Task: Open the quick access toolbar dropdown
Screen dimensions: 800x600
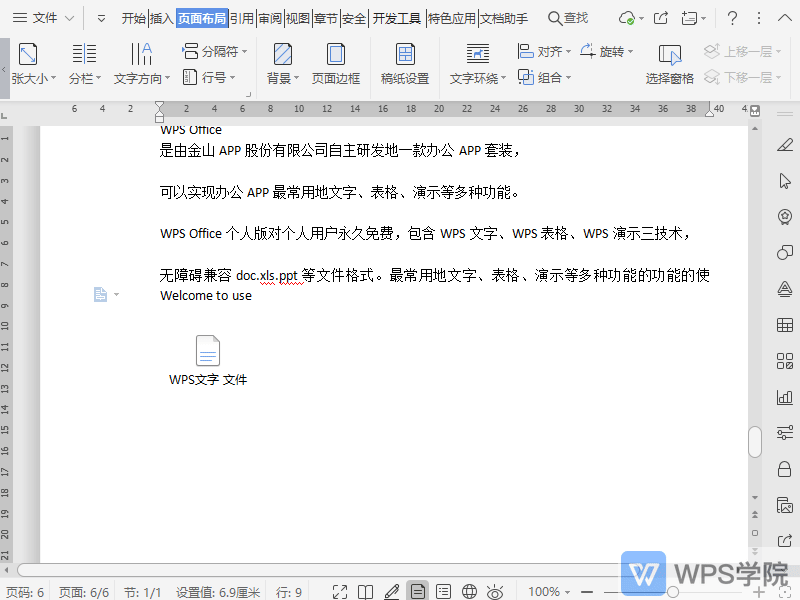Action: tap(101, 19)
